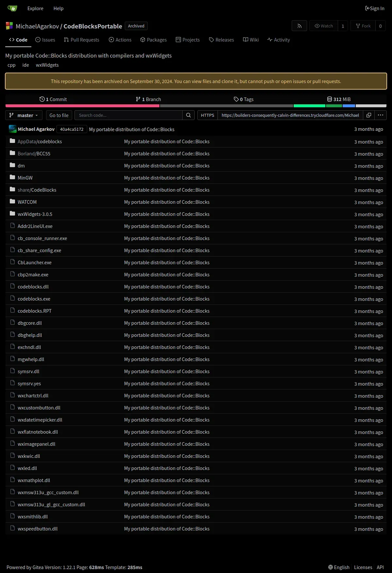Click the file icon beside wxmathplot.dll
This screenshot has width=392, height=573.
click(13, 480)
